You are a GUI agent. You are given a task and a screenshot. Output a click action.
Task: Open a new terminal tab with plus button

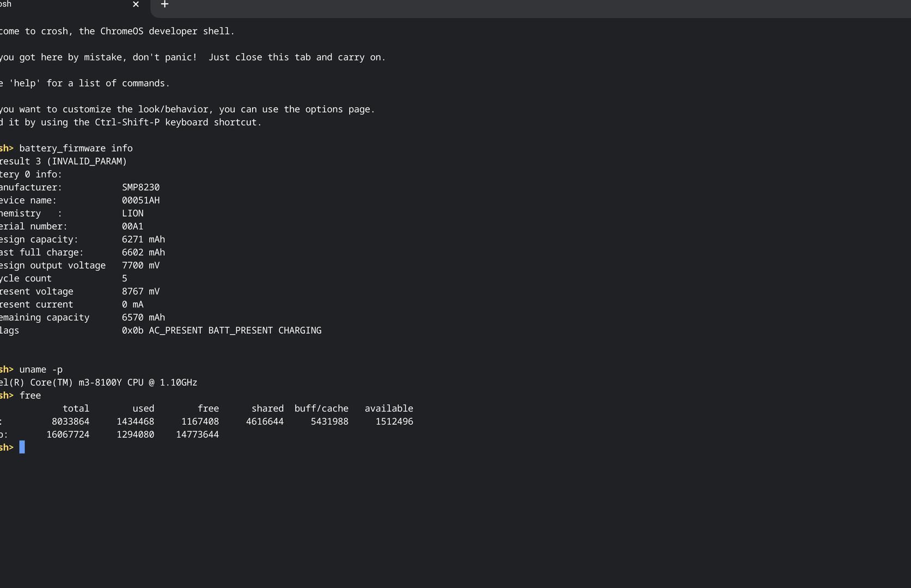pyautogui.click(x=164, y=4)
